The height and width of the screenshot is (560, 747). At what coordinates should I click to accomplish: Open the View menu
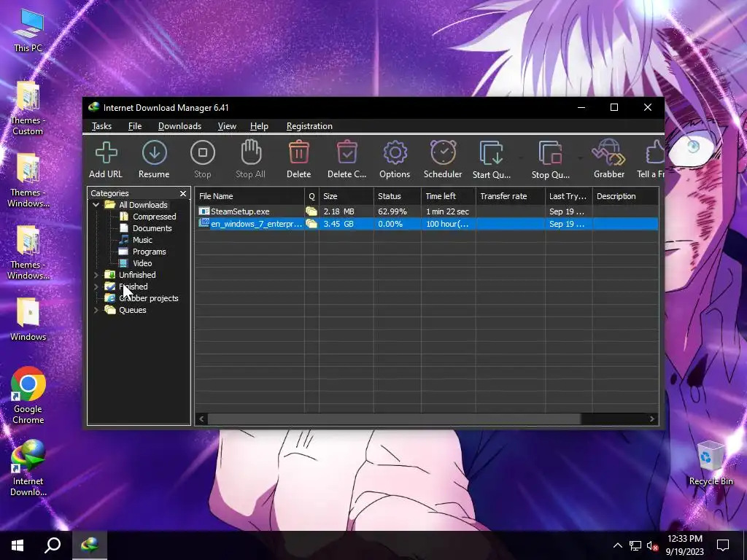[227, 126]
